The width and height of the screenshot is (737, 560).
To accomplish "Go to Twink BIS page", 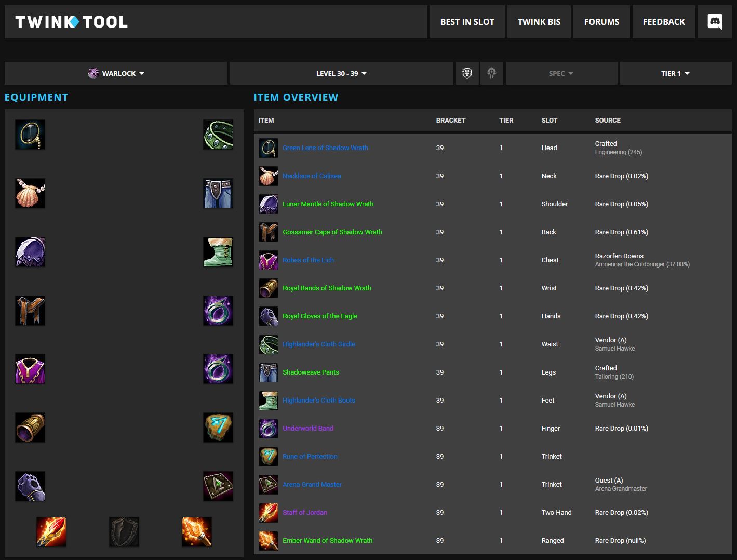I will click(539, 22).
